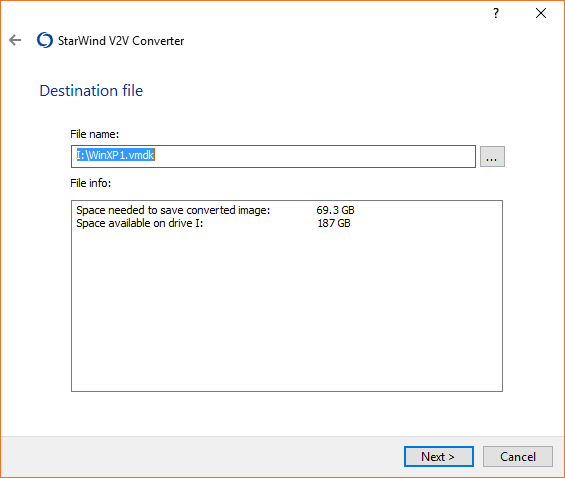Browse for destination with the ellipsis button
The image size is (565, 478).
[492, 157]
